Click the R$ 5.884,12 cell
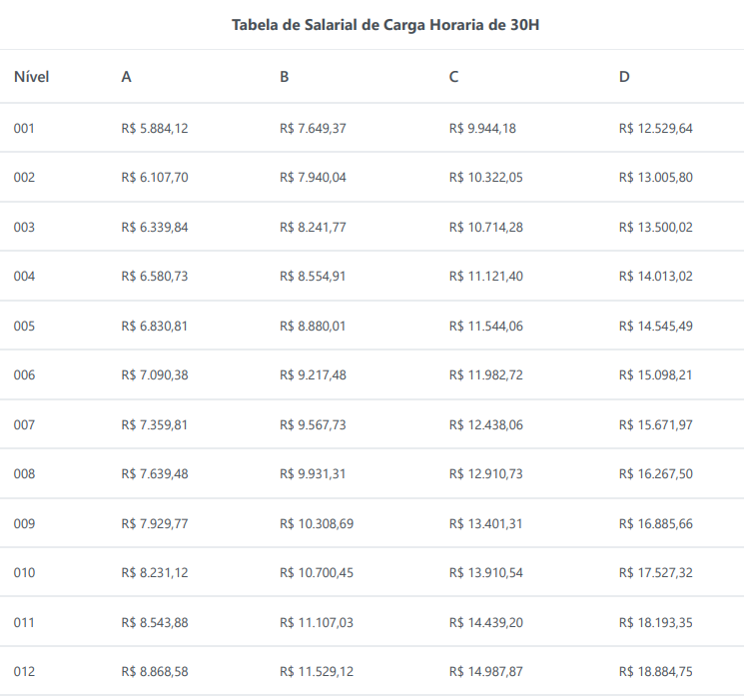The height and width of the screenshot is (700, 744). coord(154,128)
